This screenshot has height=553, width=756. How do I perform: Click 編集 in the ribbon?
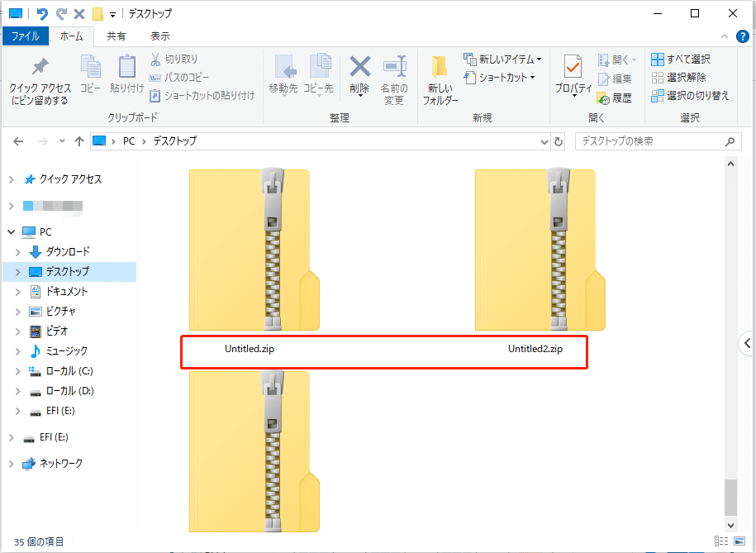615,79
